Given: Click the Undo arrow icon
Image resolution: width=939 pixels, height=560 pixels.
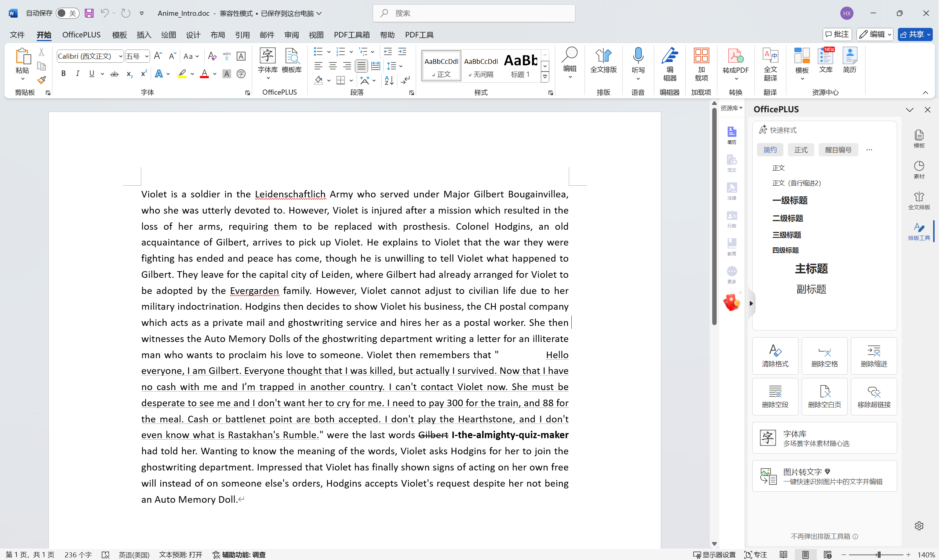Looking at the screenshot, I should 105,13.
